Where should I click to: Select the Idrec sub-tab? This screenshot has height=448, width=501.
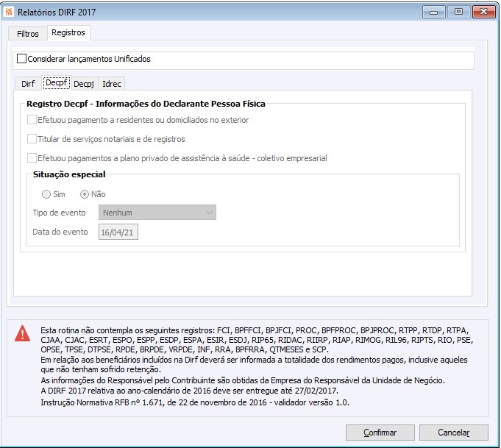click(112, 84)
